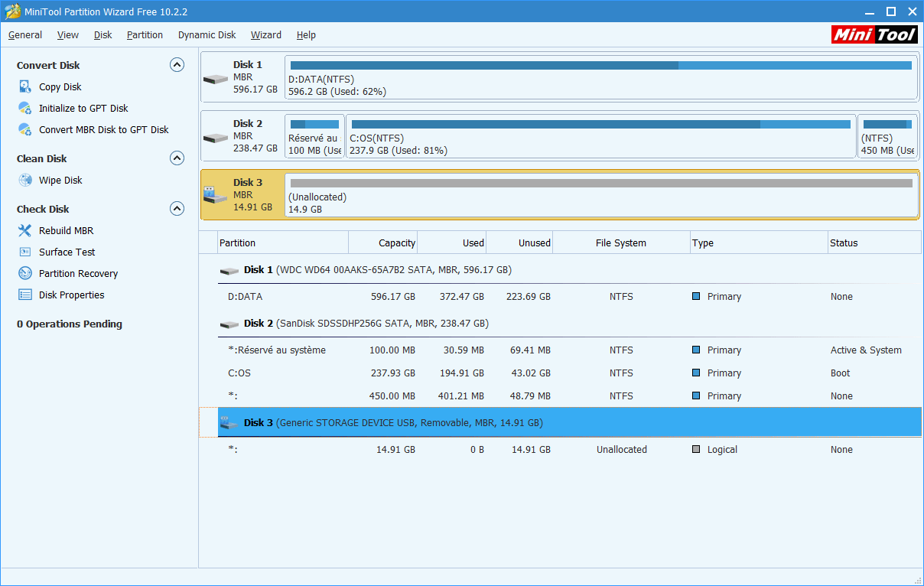This screenshot has width=924, height=586.
Task: Click the Disk Properties icon
Action: click(24, 295)
